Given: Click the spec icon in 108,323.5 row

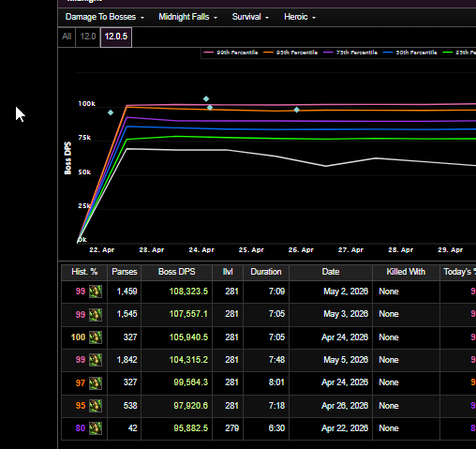Looking at the screenshot, I should [x=96, y=292].
